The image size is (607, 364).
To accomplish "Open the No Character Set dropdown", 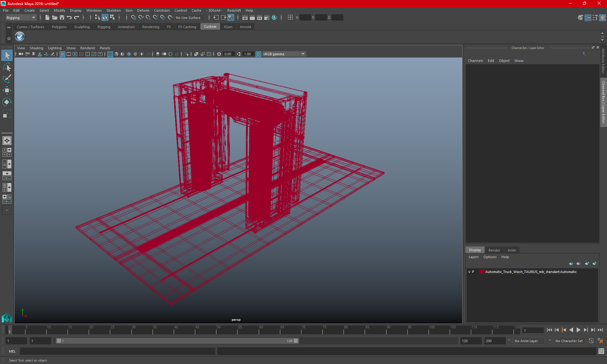I will point(570,341).
